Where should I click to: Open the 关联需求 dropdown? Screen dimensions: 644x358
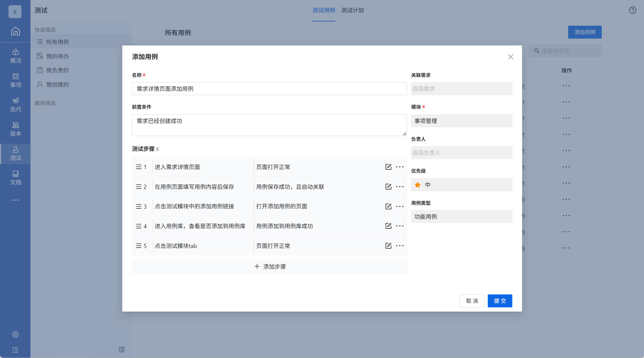(461, 89)
